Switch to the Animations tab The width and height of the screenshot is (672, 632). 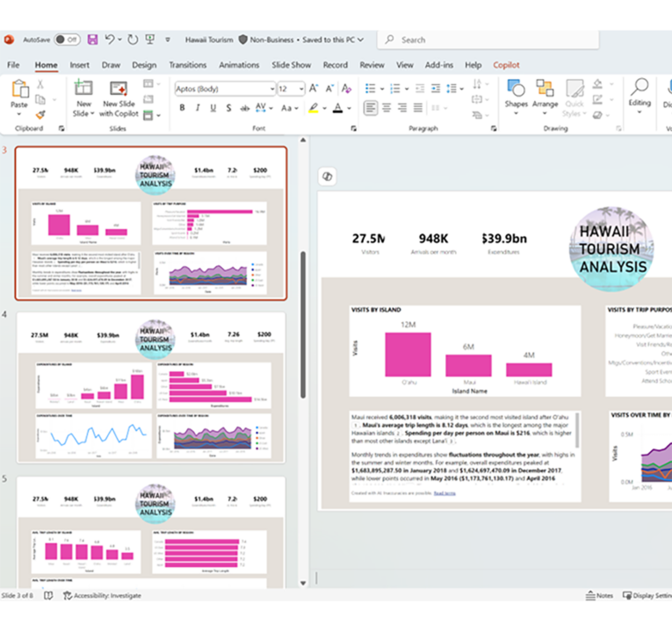point(239,65)
